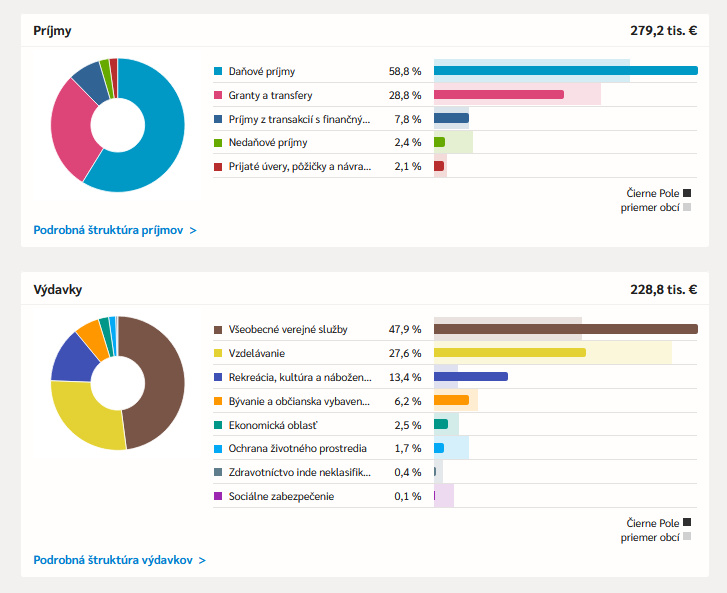Select the Rekreácia, kultúra a náboženstvo bar
Image resolution: width=727 pixels, height=593 pixels.
tap(470, 377)
